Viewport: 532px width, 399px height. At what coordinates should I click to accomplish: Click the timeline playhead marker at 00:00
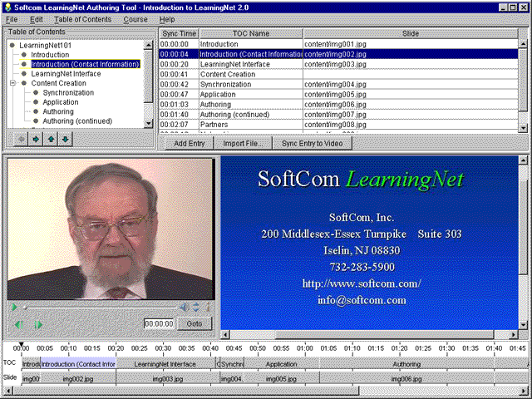tap(21, 344)
